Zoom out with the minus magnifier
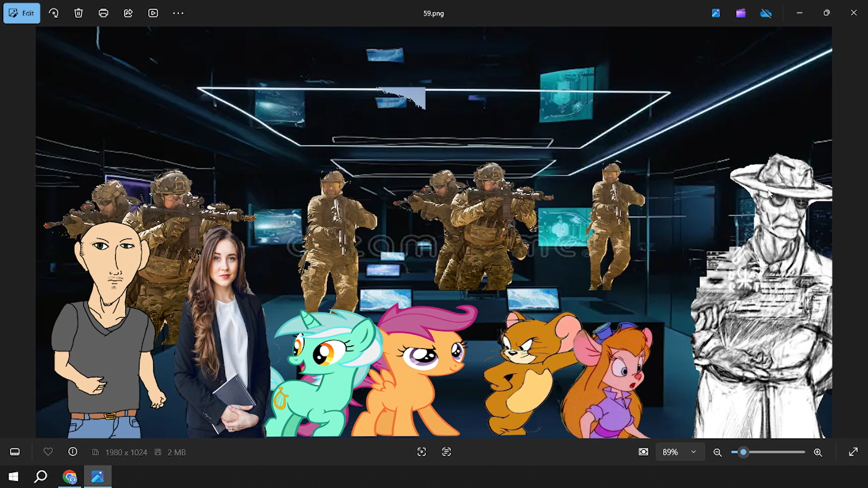This screenshot has height=488, width=868. click(717, 452)
